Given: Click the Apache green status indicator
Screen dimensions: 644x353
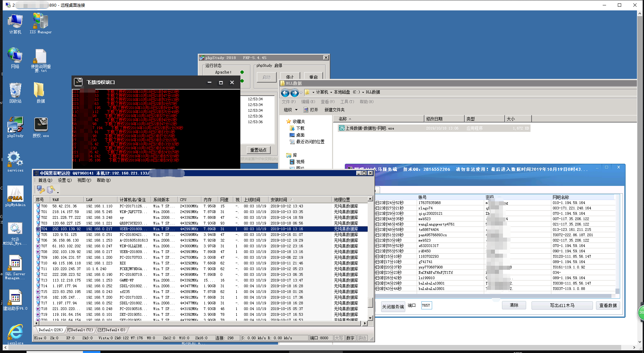Looking at the screenshot, I should [x=242, y=72].
